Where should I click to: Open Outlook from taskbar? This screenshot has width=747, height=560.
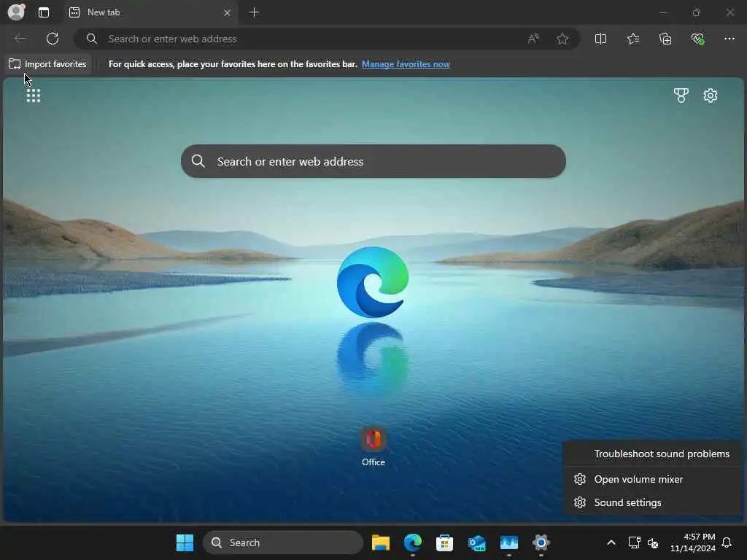[477, 542]
